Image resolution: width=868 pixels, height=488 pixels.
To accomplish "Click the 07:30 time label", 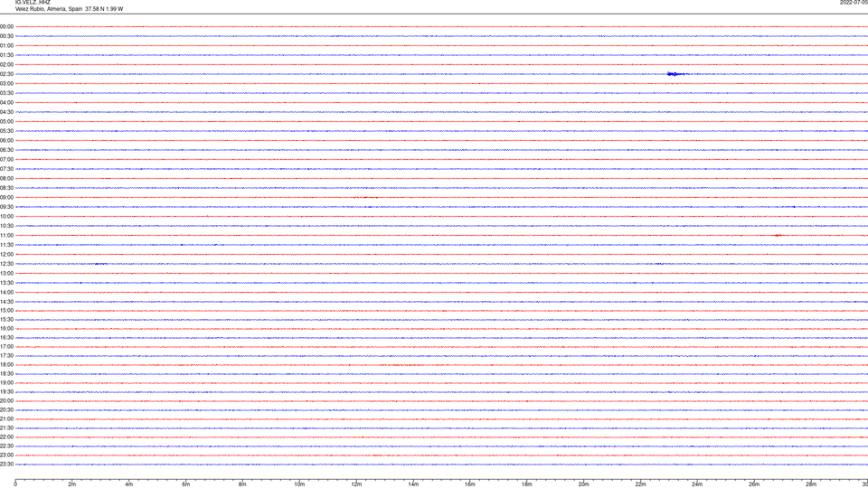I will coord(6,169).
